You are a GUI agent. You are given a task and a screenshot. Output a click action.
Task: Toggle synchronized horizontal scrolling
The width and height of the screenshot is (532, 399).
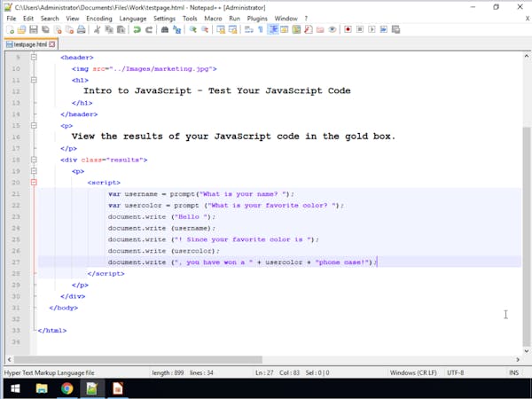[x=232, y=30]
